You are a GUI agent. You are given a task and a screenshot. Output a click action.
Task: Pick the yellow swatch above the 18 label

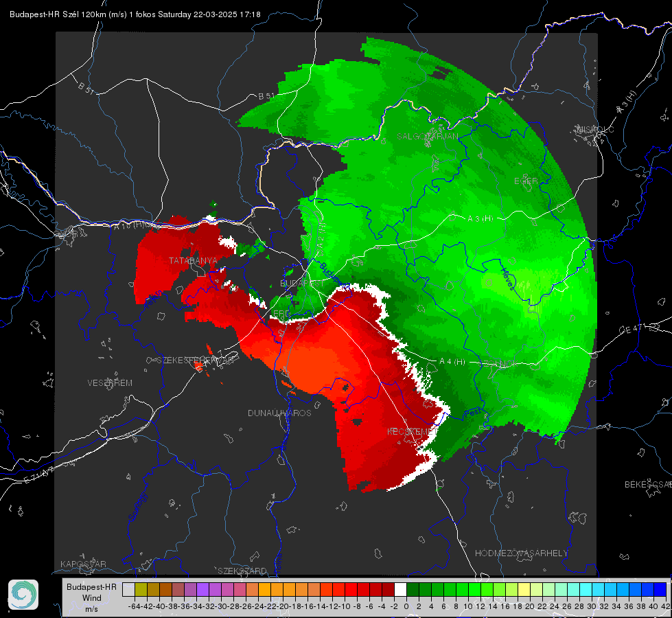524,589
